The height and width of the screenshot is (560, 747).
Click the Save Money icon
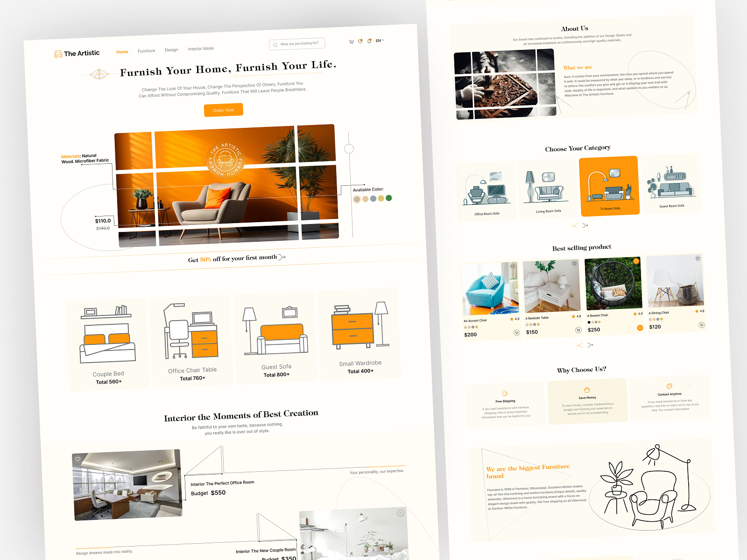coord(586,389)
